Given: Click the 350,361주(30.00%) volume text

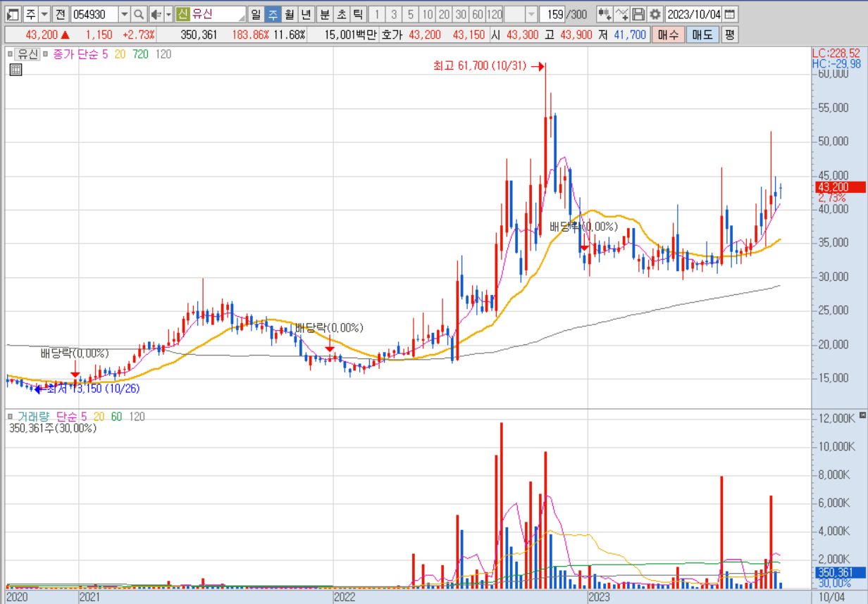Looking at the screenshot, I should [x=53, y=427].
